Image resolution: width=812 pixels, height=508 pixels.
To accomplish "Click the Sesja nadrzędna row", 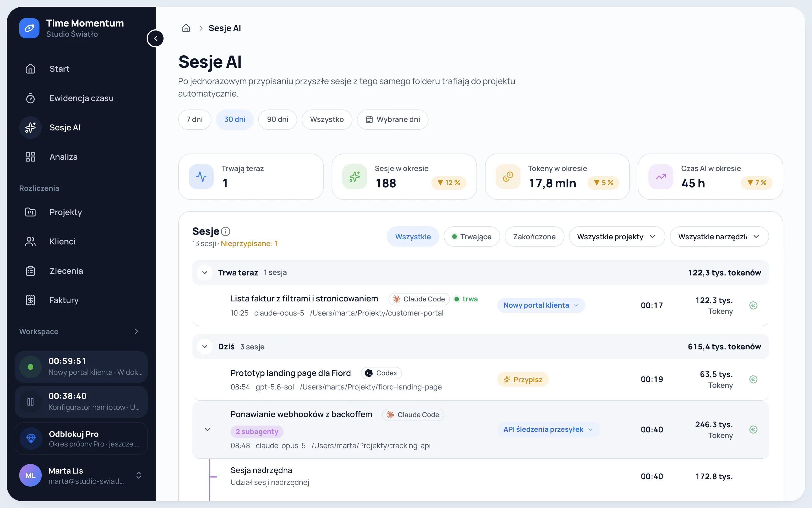I will click(480, 476).
